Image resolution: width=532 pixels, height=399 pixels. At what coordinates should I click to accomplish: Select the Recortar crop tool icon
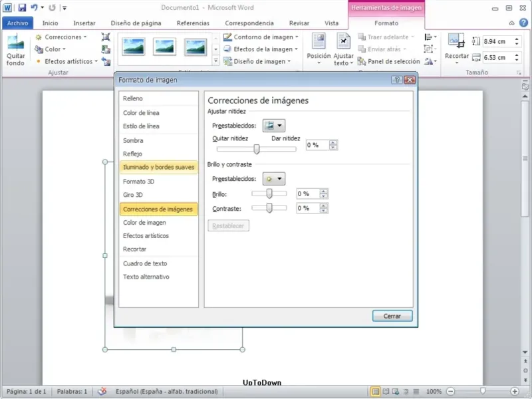(x=456, y=41)
